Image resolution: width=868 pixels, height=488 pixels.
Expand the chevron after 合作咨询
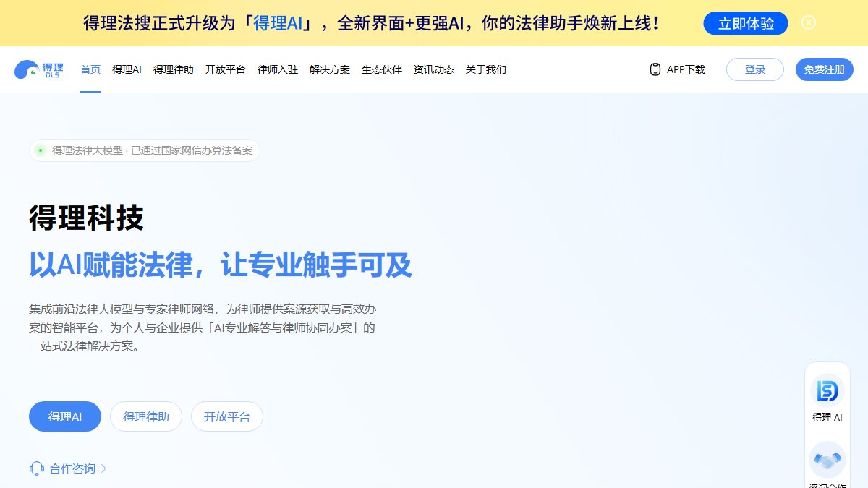click(103, 468)
